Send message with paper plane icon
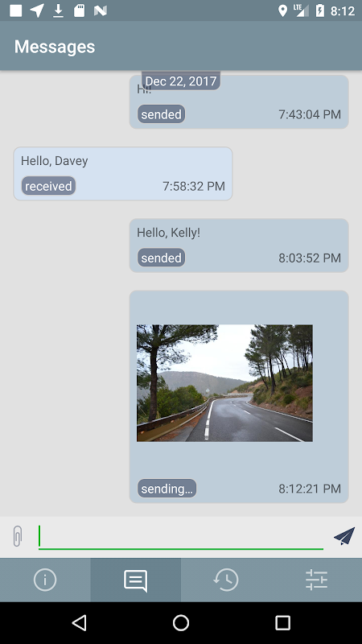This screenshot has height=644, width=362. [344, 536]
